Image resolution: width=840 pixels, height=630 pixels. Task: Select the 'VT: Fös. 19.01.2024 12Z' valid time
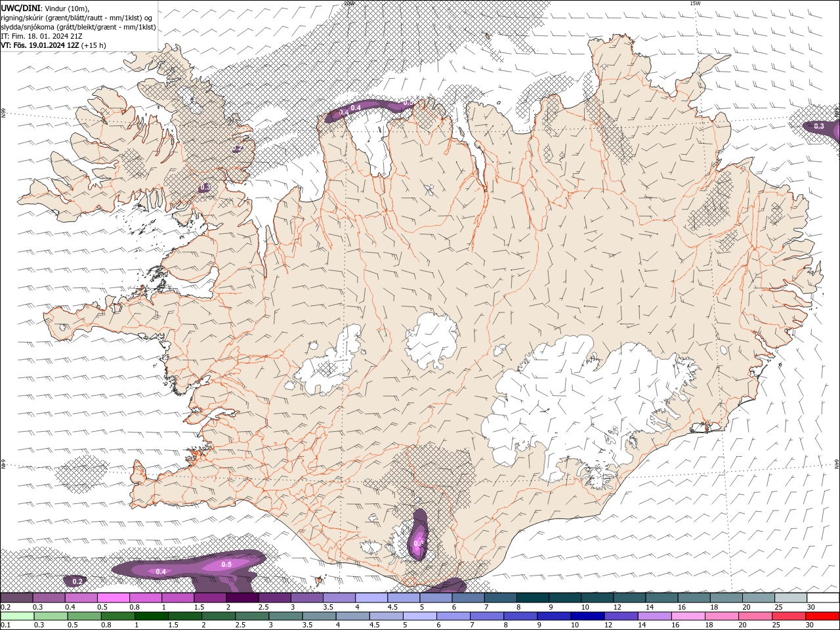pos(41,45)
